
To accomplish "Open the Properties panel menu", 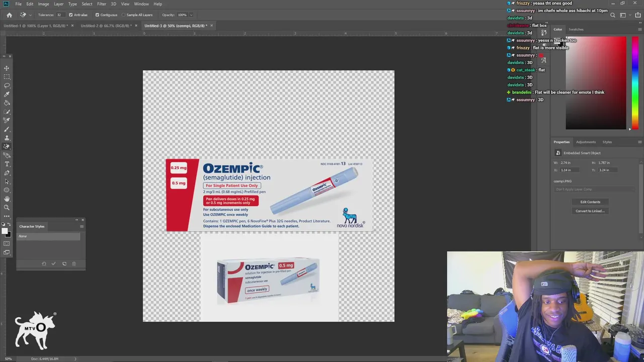I will click(x=639, y=142).
